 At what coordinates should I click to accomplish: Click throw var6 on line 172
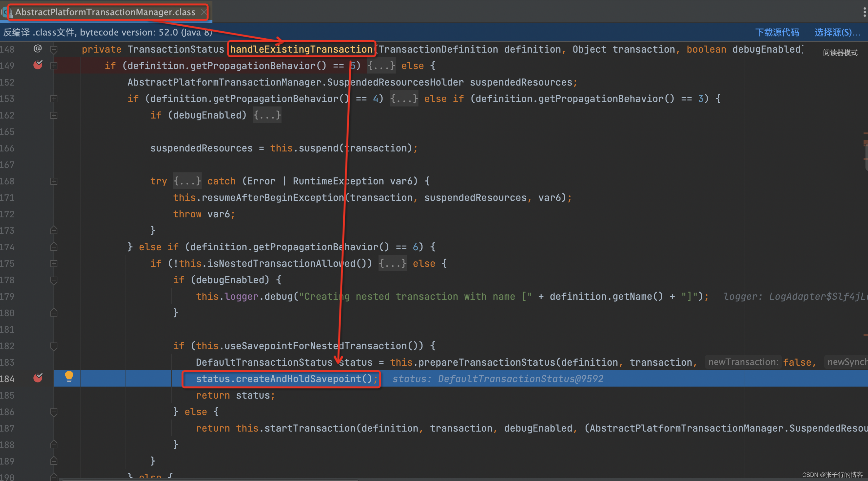point(204,214)
